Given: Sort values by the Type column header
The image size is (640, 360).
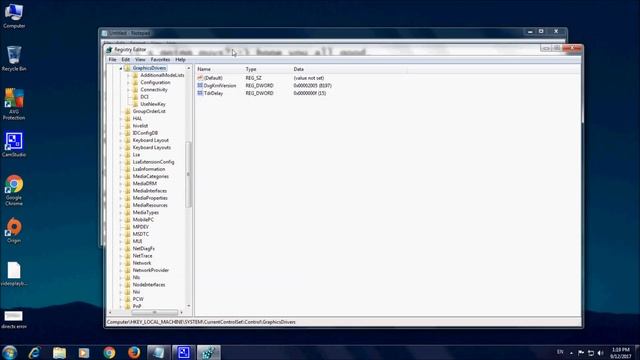Looking at the screenshot, I should coord(268,69).
